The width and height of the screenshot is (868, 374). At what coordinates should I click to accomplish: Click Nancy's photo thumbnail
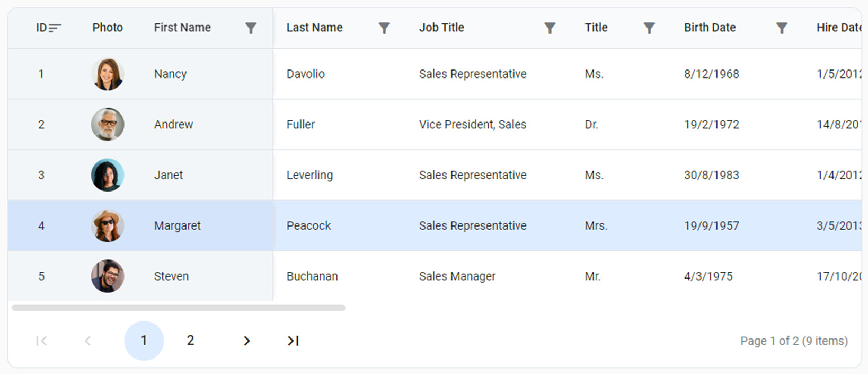click(108, 74)
